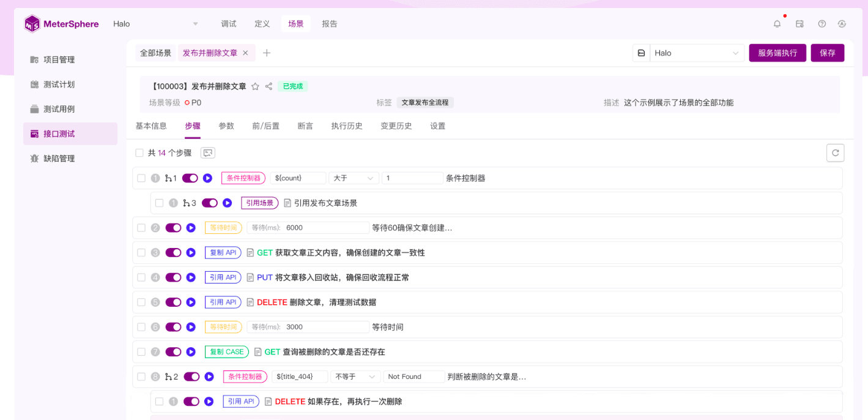This screenshot has height=420, width=868.
Task: Click the wait time field showing 6000
Action: pos(308,228)
